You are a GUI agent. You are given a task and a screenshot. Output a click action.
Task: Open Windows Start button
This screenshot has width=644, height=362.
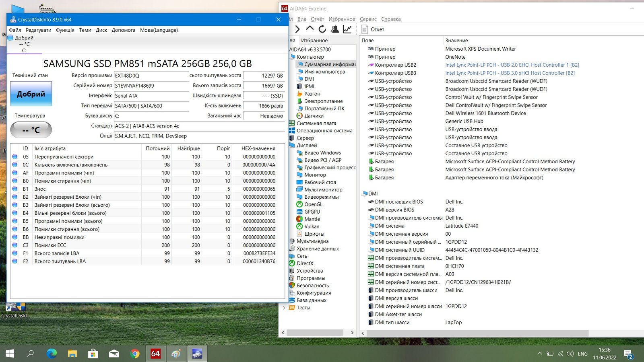pos(10,354)
